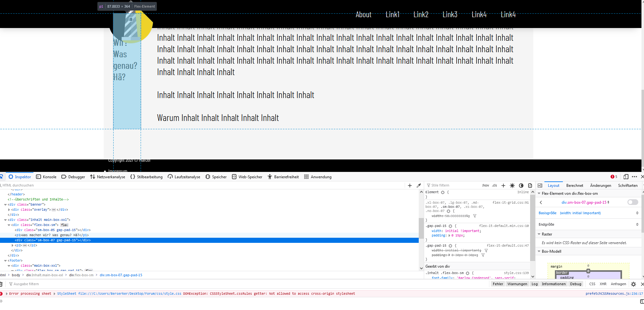
Task: Click the body breadcrumb
Action: point(16,275)
